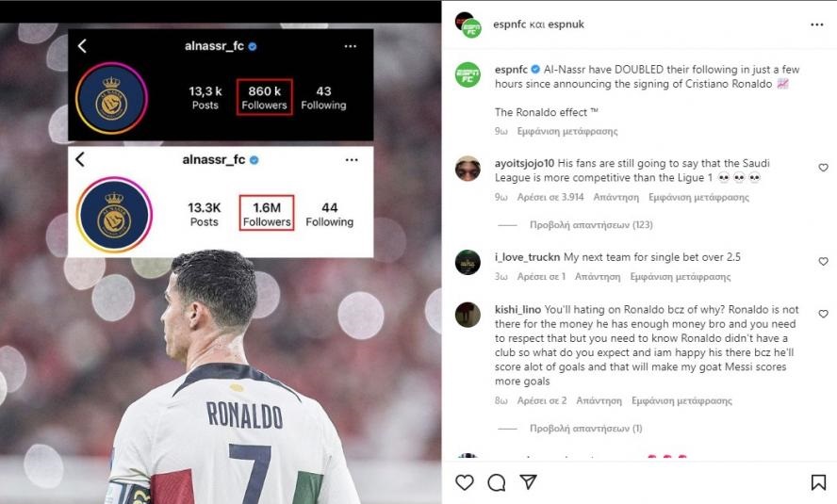Open espnfc profile from the post header
The image size is (837, 504).
509,24
